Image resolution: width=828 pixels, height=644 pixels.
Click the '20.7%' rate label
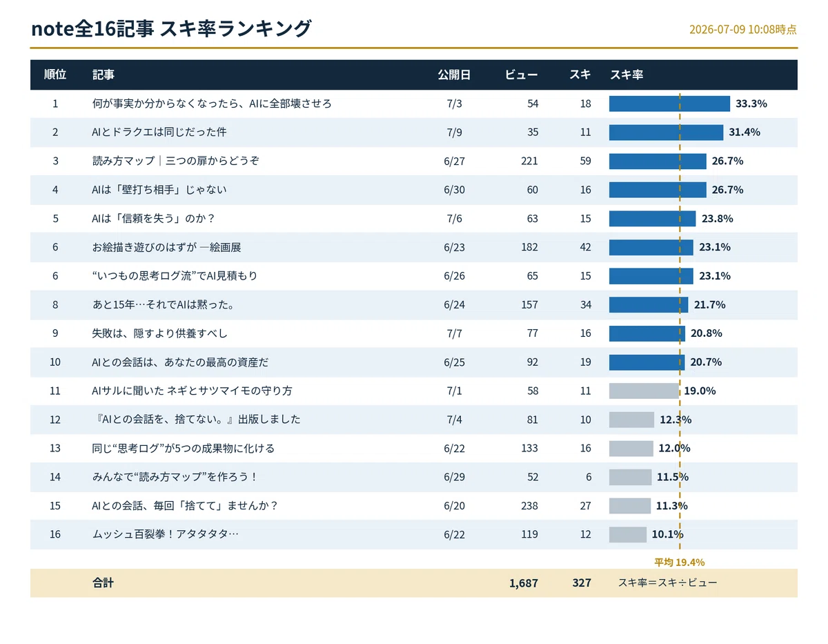coord(706,362)
